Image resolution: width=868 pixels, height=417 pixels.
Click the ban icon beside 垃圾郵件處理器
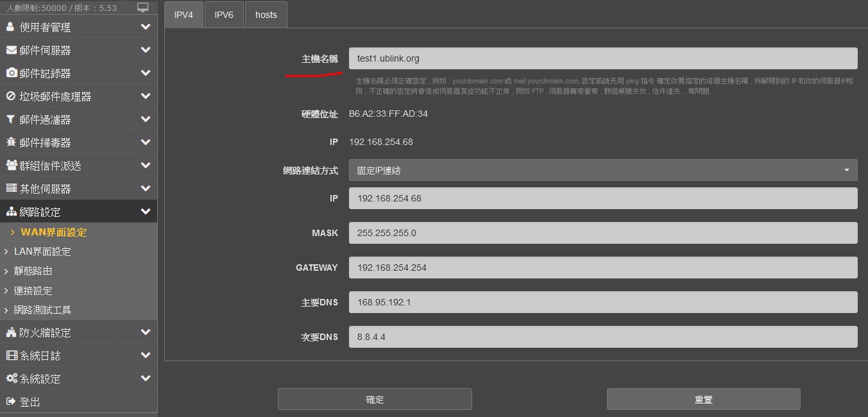pyautogui.click(x=11, y=96)
